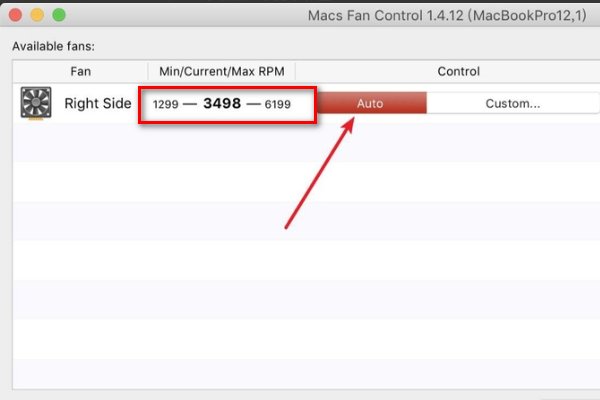Click the Right Side fan icon

38,105
